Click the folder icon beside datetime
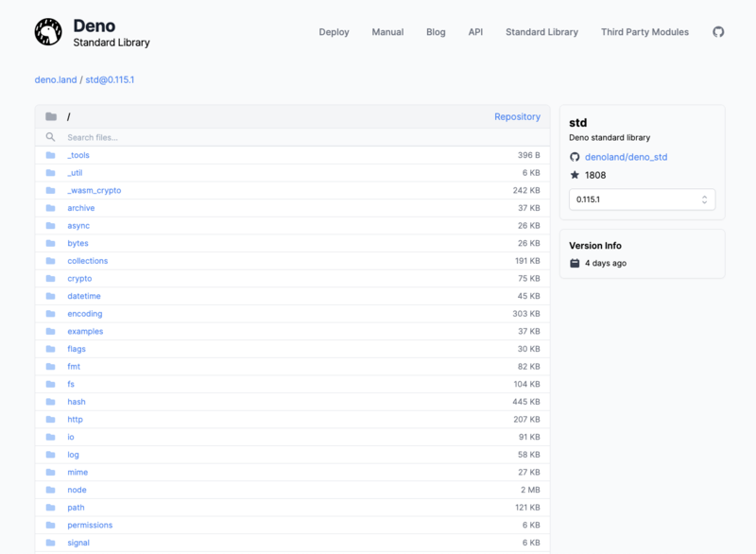The width and height of the screenshot is (756, 554). coord(51,296)
